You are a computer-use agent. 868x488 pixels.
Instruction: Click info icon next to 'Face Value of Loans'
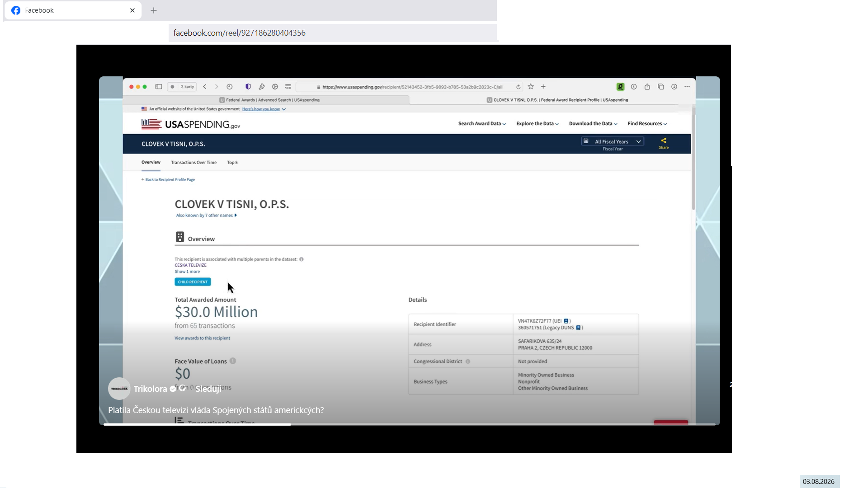(x=233, y=361)
